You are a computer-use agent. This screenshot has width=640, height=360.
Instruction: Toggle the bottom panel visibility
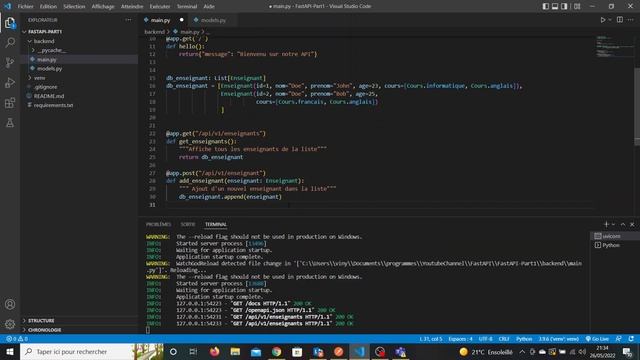point(555,6)
